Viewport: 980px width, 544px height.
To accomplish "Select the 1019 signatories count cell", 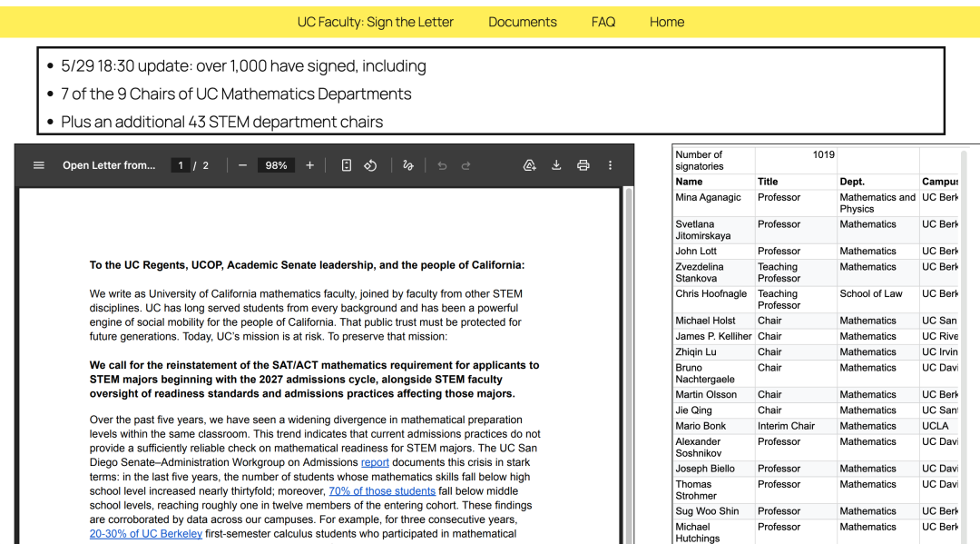I will click(797, 160).
